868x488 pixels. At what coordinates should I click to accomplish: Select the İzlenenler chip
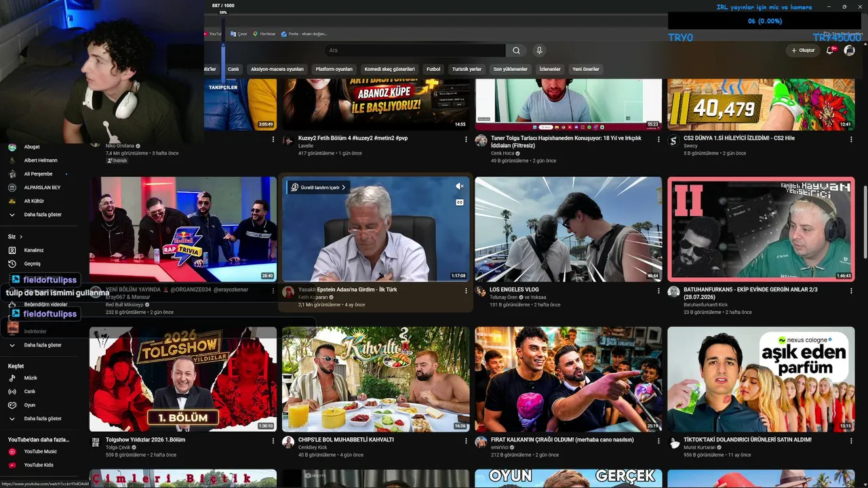point(550,69)
